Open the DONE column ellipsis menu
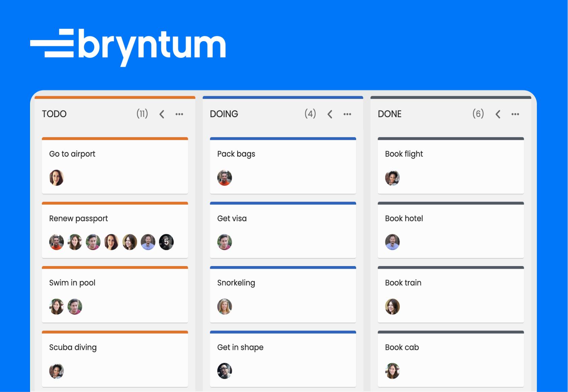This screenshot has height=392, width=568. click(x=515, y=114)
